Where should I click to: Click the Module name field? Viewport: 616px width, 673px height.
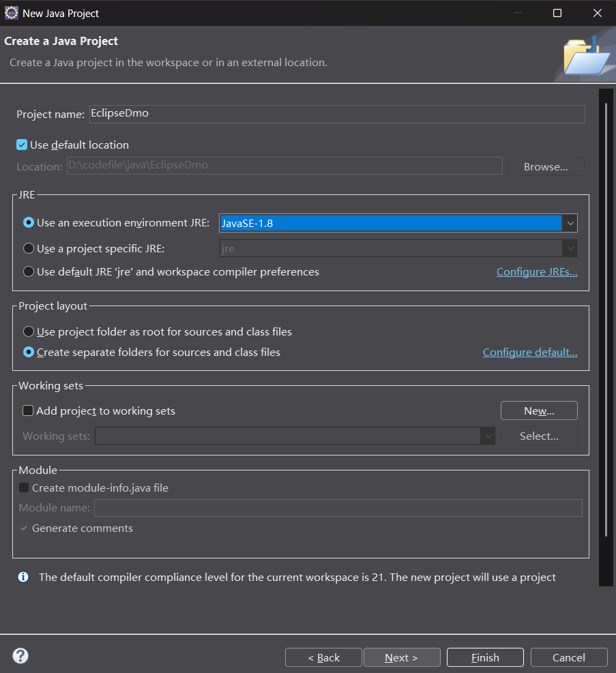[x=338, y=508]
